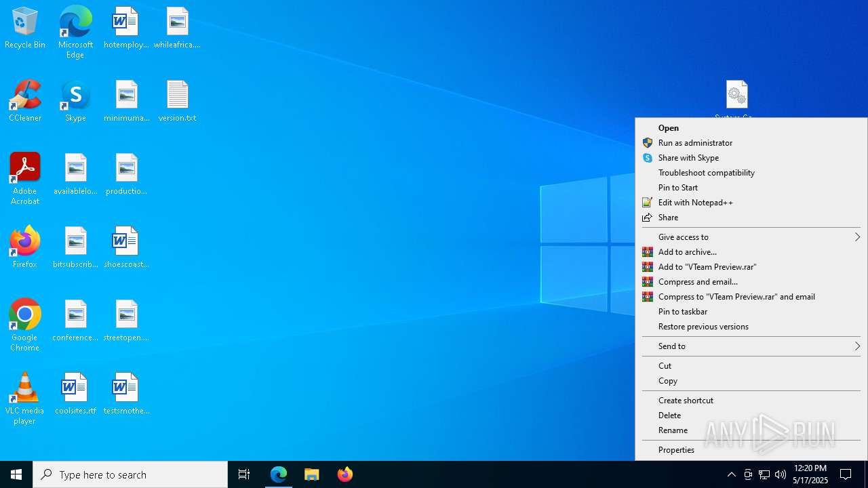Choose Share with Skype

point(751,158)
